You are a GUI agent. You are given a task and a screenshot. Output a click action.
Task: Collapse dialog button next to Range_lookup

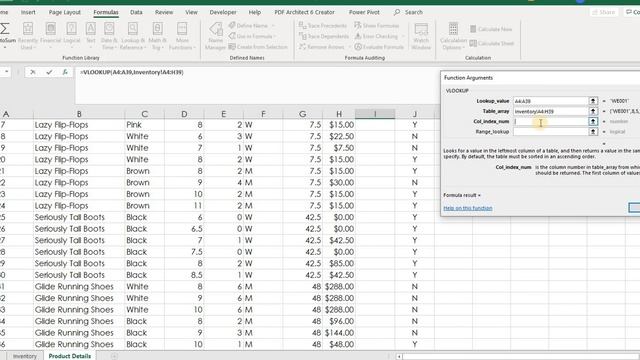pos(593,131)
